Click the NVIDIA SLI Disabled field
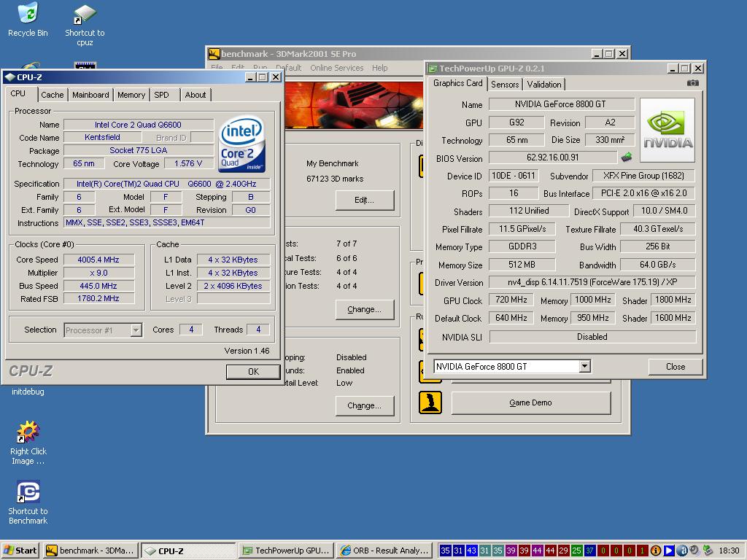This screenshot has height=560, width=747. [592, 337]
